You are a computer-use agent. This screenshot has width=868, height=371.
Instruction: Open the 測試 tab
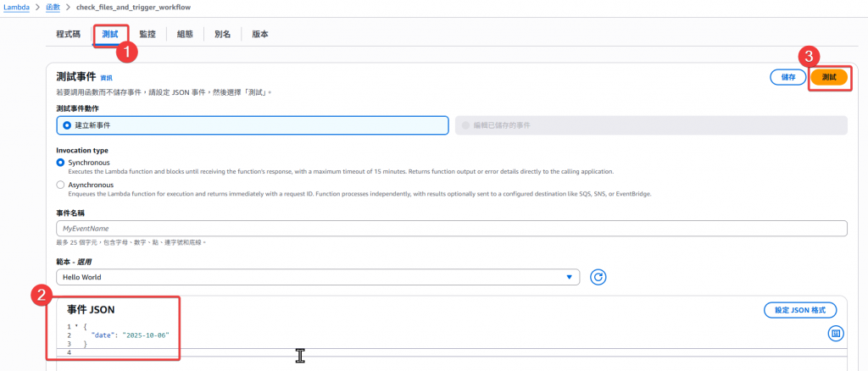(109, 34)
